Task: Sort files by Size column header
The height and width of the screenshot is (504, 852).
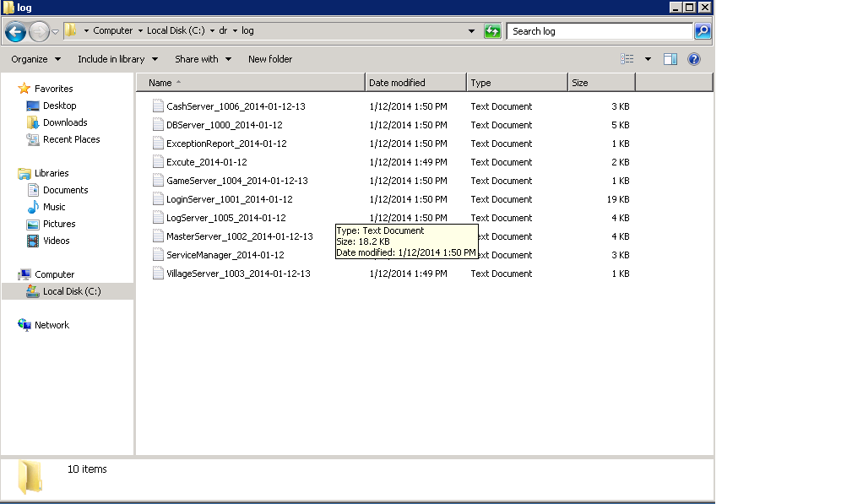Action: (x=600, y=83)
